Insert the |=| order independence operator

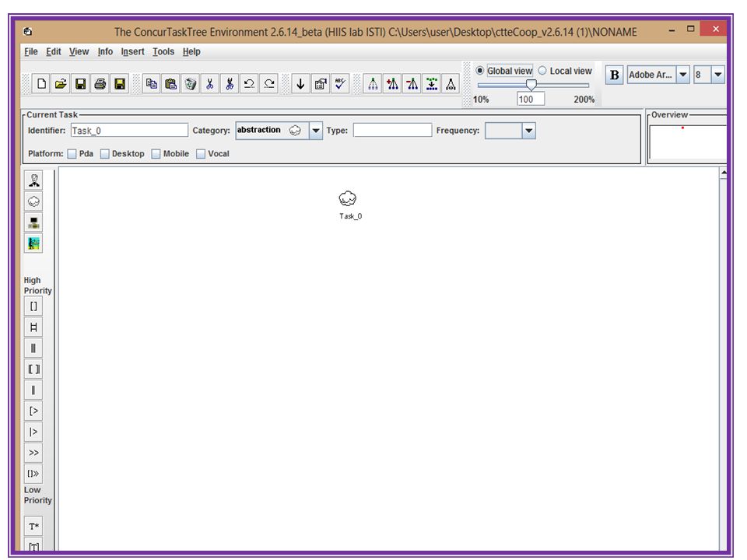click(x=33, y=327)
